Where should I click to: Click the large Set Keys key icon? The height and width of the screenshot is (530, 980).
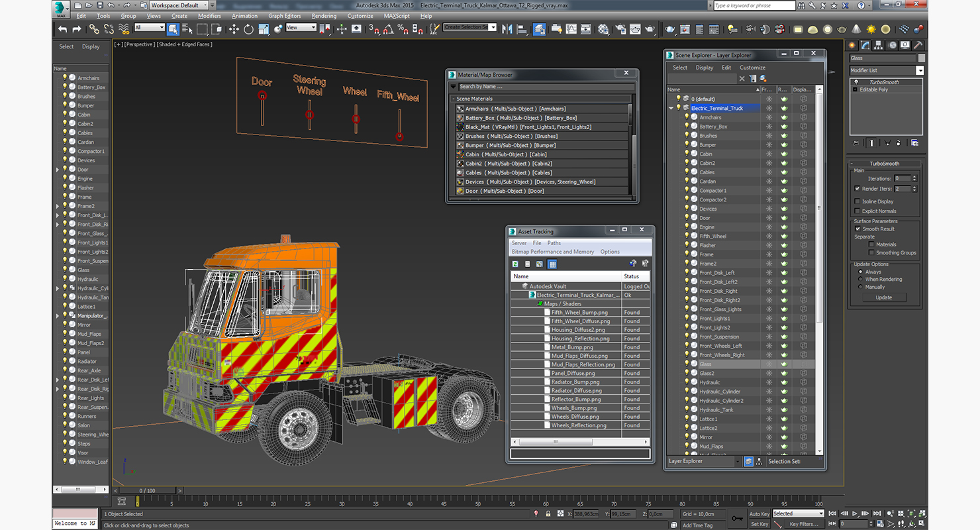pos(737,519)
